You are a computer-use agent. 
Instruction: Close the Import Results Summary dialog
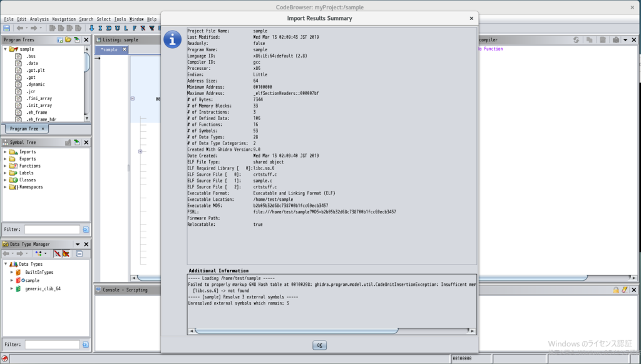pyautogui.click(x=471, y=18)
